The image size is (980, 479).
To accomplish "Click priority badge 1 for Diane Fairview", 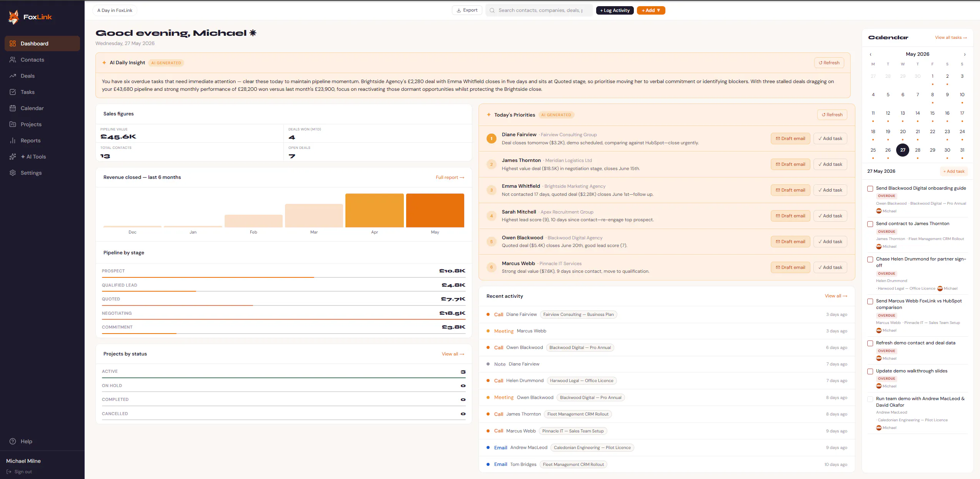I will point(492,139).
